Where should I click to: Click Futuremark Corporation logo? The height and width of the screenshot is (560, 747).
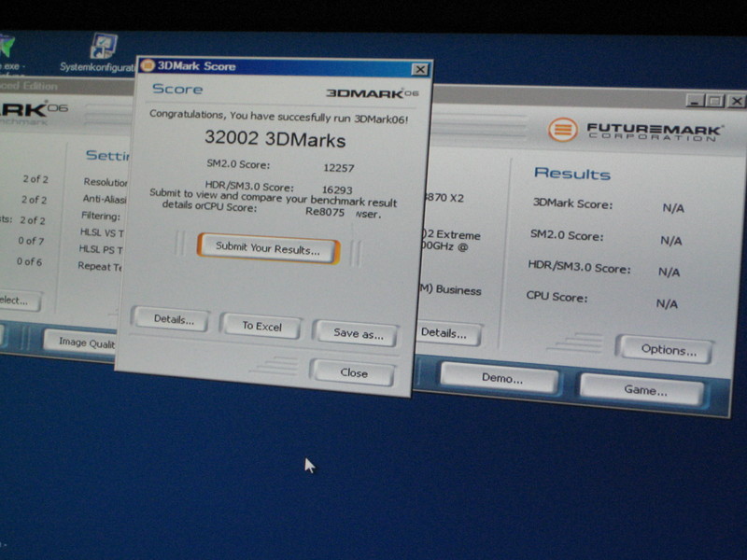[635, 131]
